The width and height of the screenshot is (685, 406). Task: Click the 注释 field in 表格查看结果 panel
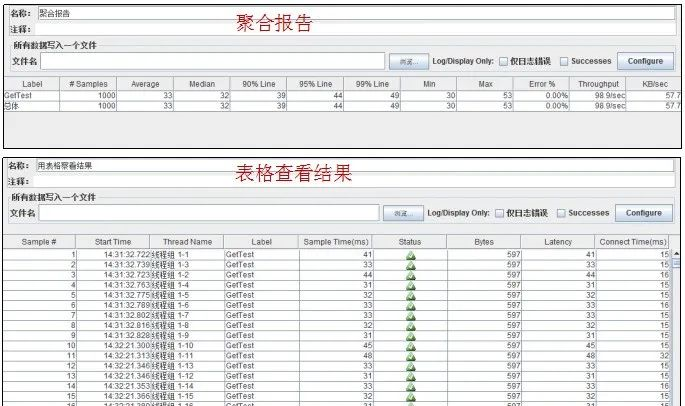click(x=354, y=181)
